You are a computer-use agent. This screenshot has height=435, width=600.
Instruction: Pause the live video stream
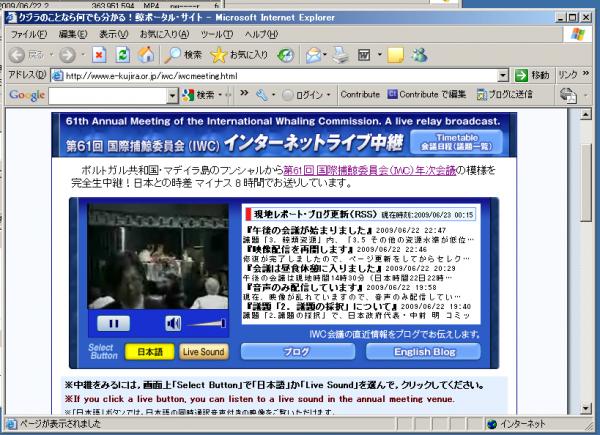coord(114,324)
